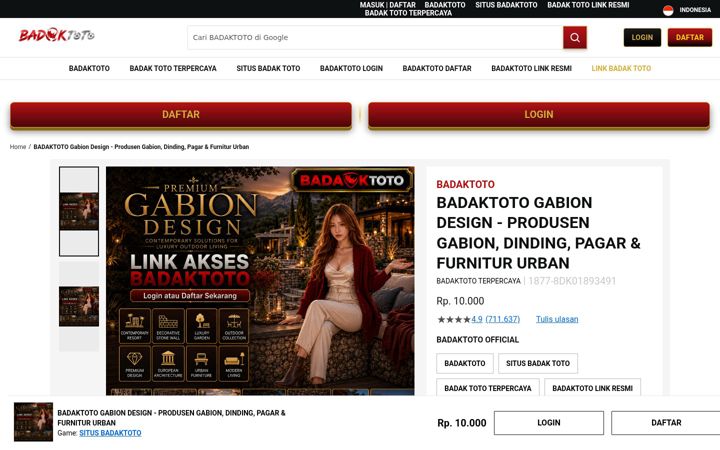Image resolution: width=720 pixels, height=450 pixels.
Task: Click the star rating icons
Action: click(454, 319)
